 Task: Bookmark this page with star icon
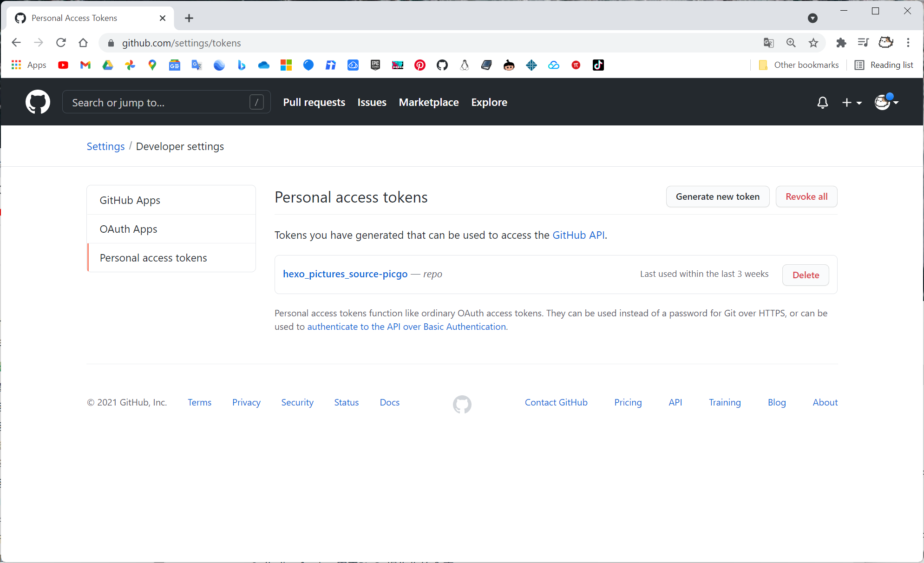[x=813, y=43]
